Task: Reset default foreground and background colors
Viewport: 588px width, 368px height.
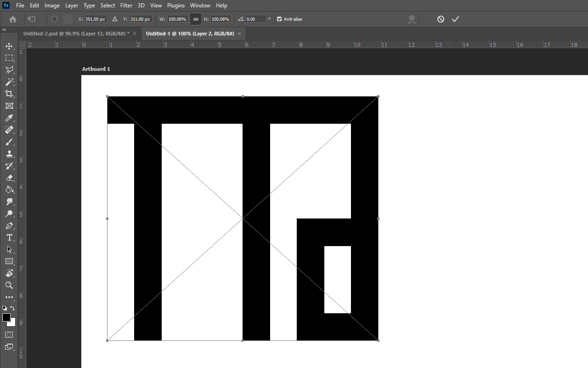Action: (5, 308)
